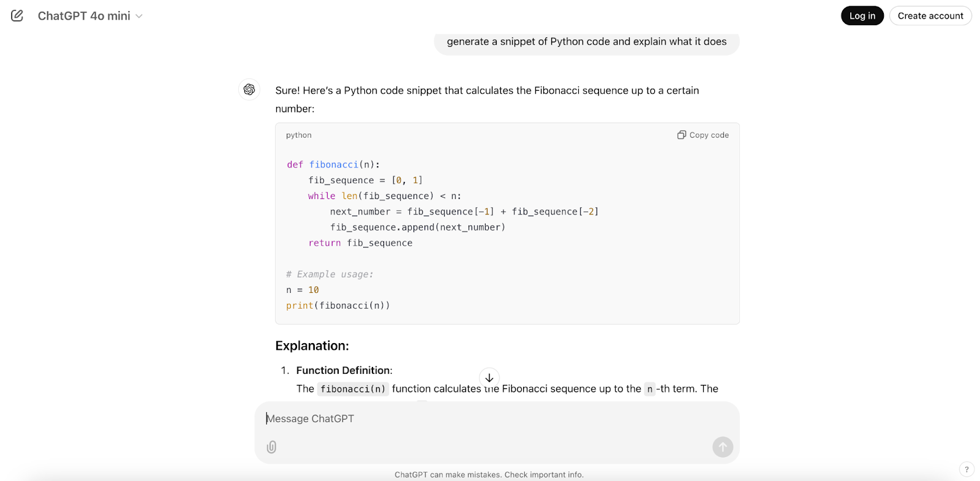Click the 'Sure! Here's a Python code snippet' intro text
Image resolution: width=980 pixels, height=481 pixels.
(487, 99)
